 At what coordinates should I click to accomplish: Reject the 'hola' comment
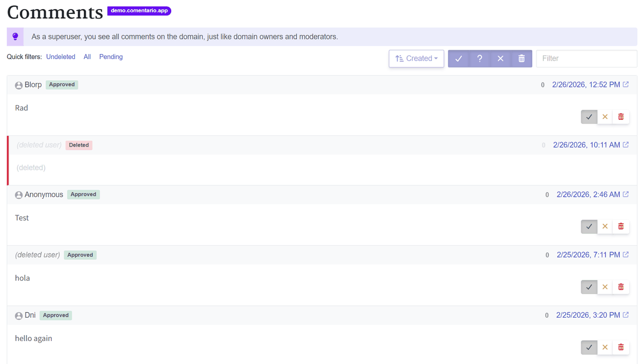pos(605,287)
